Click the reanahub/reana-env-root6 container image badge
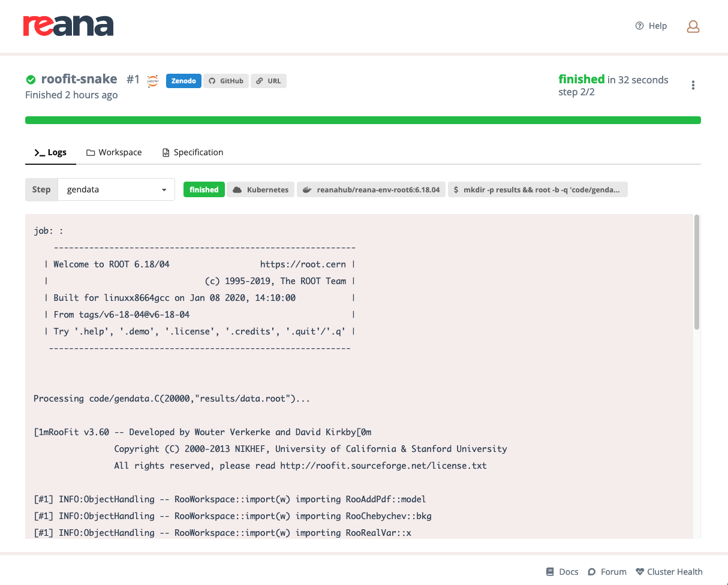Image resolution: width=728 pixels, height=585 pixels. click(x=371, y=189)
